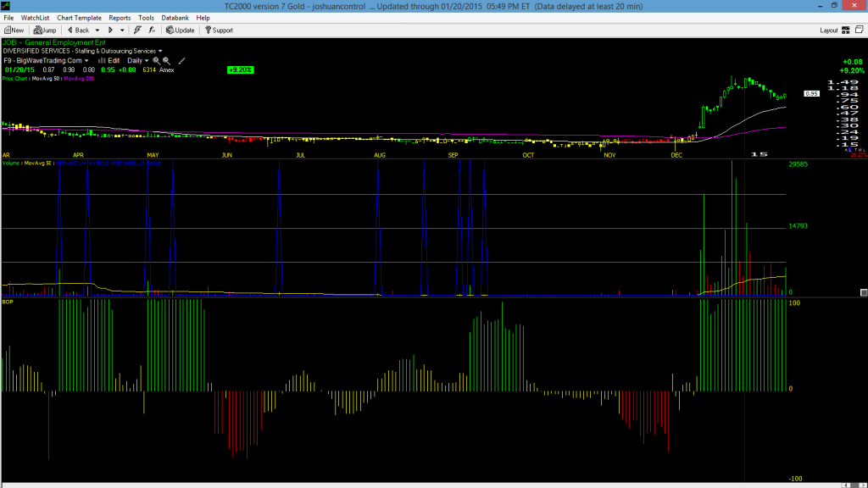Image resolution: width=868 pixels, height=488 pixels.
Task: Open the Tools menu
Action: 146,18
